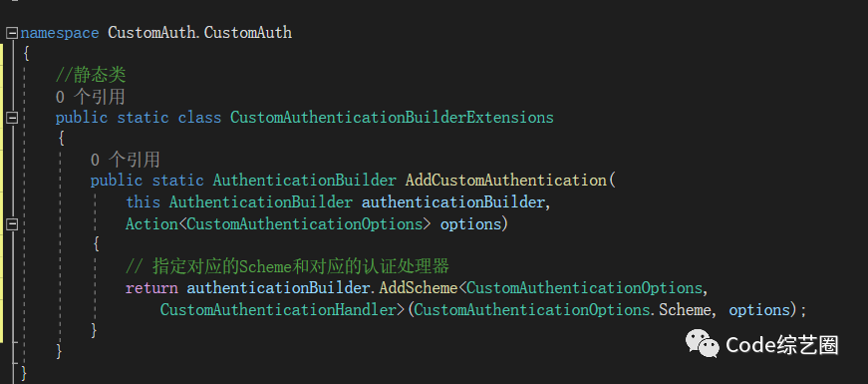
Task: Click the namespace keyword
Action: pos(60,33)
